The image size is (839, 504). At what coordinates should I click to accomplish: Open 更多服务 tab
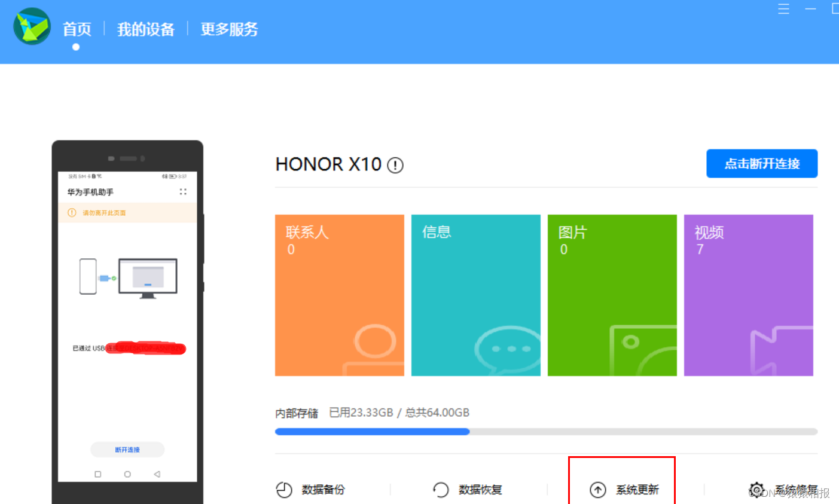click(x=229, y=29)
